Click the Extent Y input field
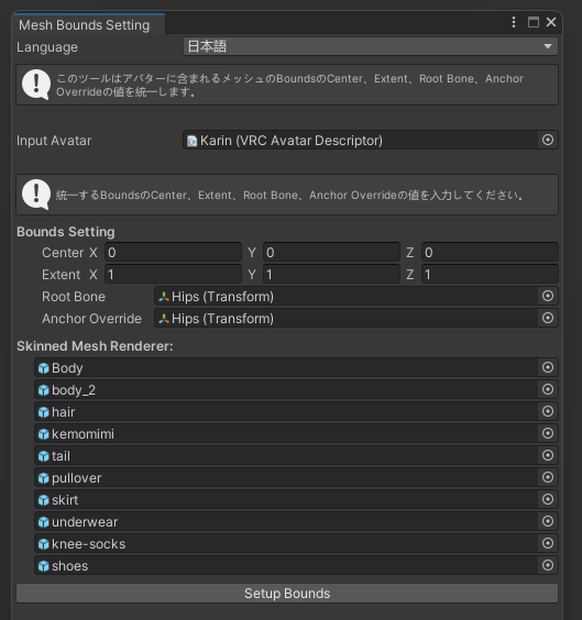582x620 pixels. [x=332, y=274]
